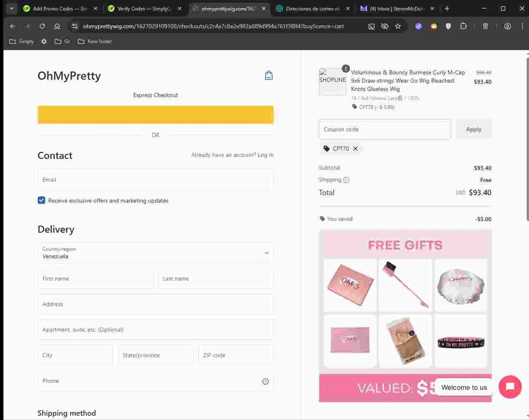
Task: Click the wig product thumbnail
Action: [x=332, y=81]
